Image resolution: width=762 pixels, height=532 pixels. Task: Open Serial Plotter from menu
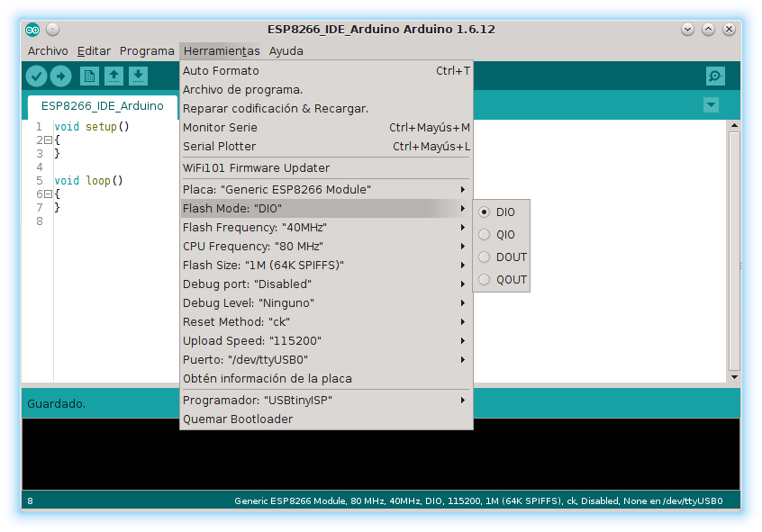coord(326,147)
